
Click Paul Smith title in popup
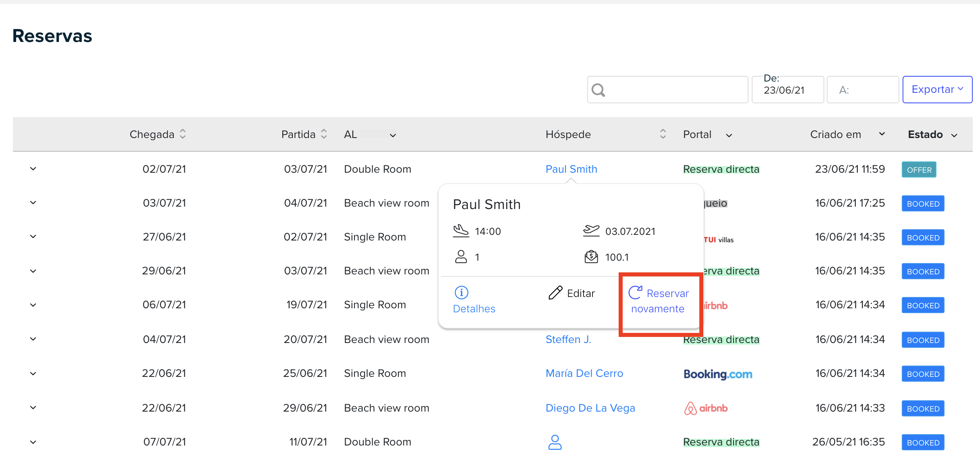pyautogui.click(x=487, y=205)
